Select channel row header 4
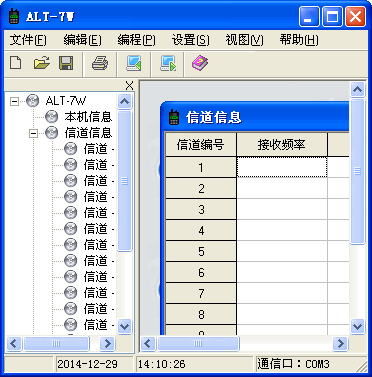The height and width of the screenshot is (377, 372). pyautogui.click(x=201, y=231)
